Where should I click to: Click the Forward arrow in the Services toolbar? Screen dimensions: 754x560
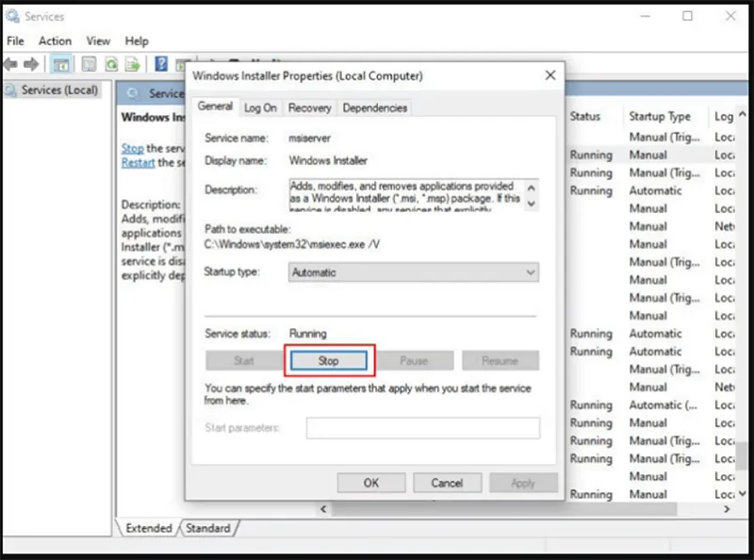[x=31, y=64]
